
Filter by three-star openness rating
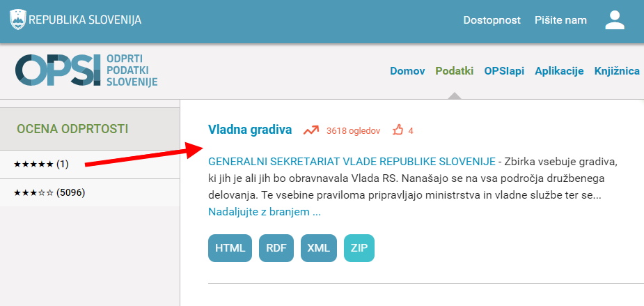pyautogui.click(x=49, y=192)
